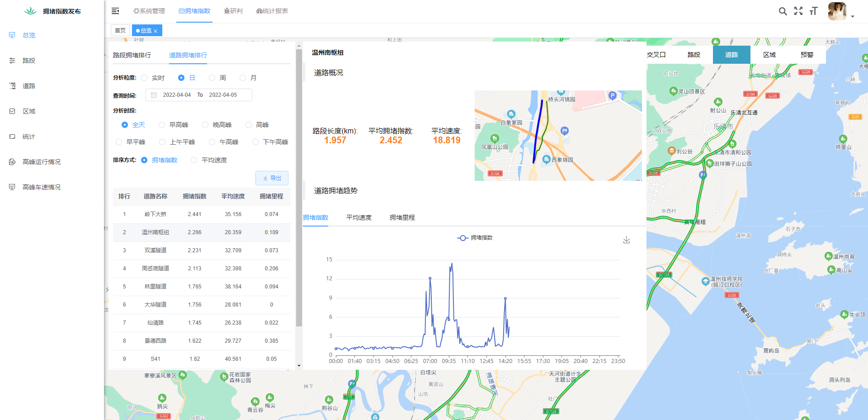Image resolution: width=868 pixels, height=420 pixels.
Task: Select the 双溪隧道 row in ranking table
Action: point(156,250)
